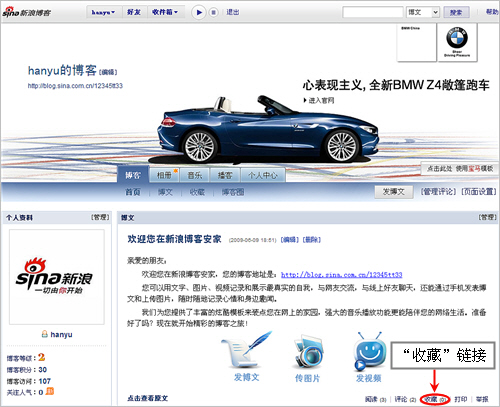Click 点击查看原文 under the post
The image size is (500, 407).
[147, 398]
